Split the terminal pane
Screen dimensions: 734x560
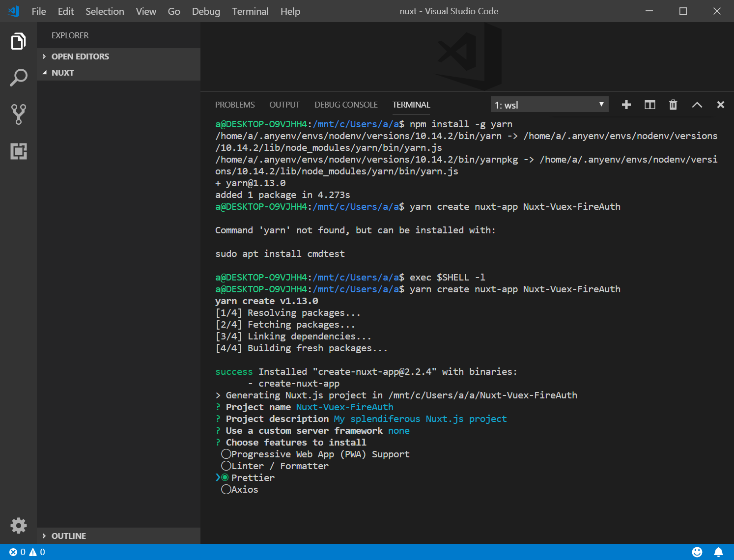(649, 105)
